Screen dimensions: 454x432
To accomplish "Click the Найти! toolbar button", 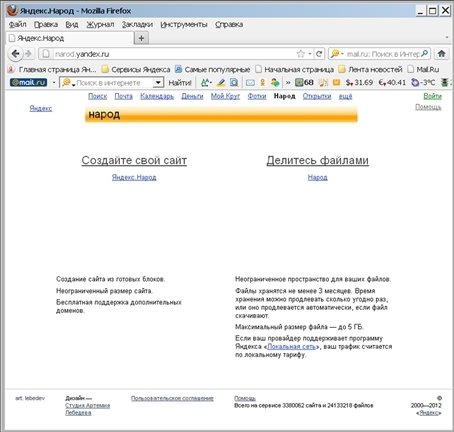I will 180,82.
